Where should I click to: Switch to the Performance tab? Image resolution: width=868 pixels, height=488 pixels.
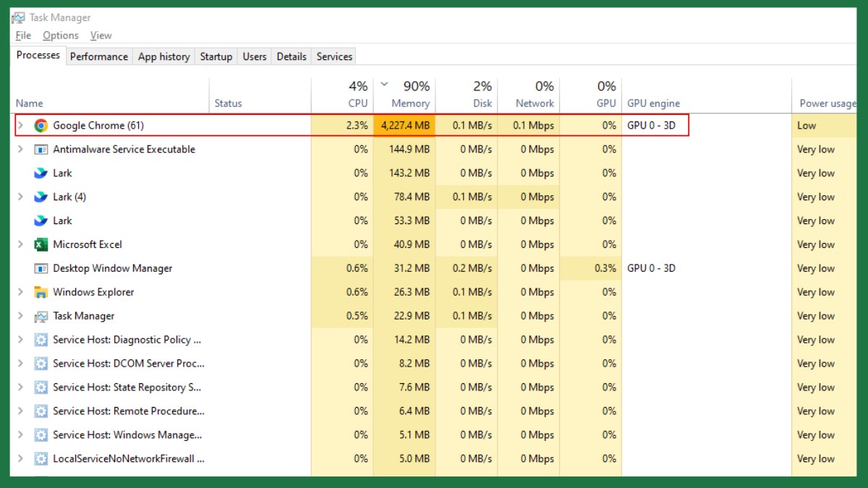pos(98,56)
